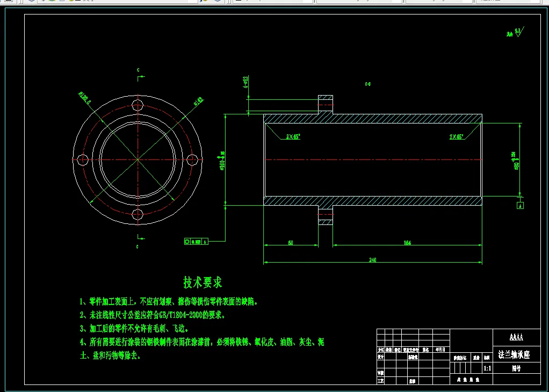Select the 4-ø12 hole dimension text
This screenshot has height=392, width=549.
(x=245, y=82)
